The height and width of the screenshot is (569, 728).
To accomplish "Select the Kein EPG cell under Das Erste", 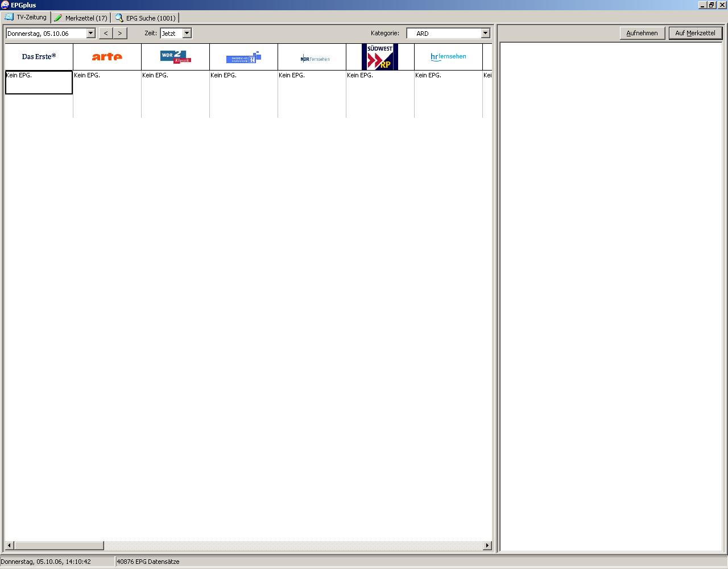I will click(x=39, y=82).
